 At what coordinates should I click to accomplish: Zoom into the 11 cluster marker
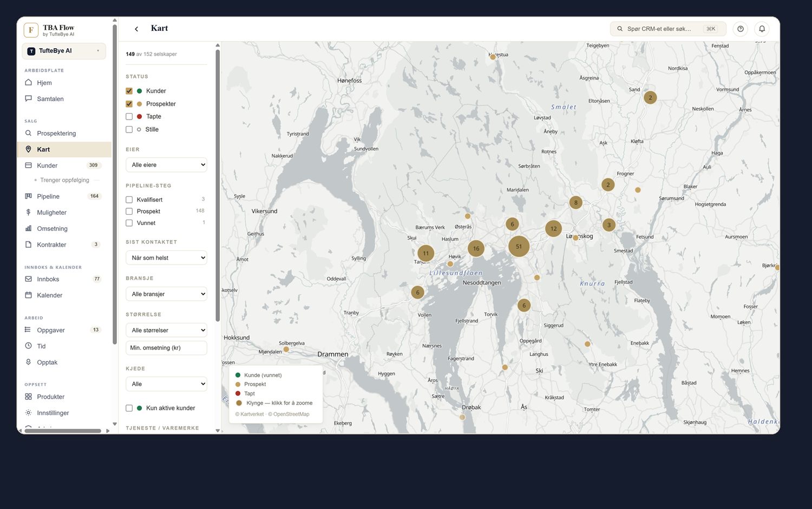coord(426,253)
